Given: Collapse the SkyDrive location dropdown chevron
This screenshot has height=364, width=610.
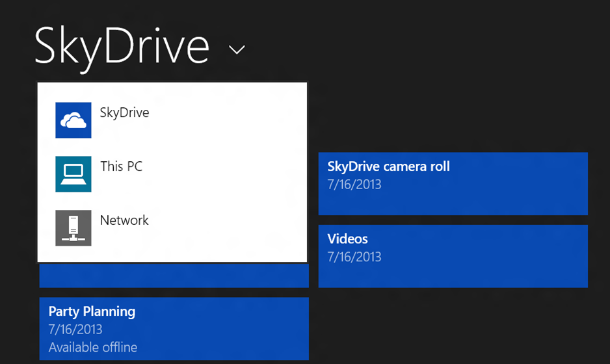Looking at the screenshot, I should [x=237, y=50].
